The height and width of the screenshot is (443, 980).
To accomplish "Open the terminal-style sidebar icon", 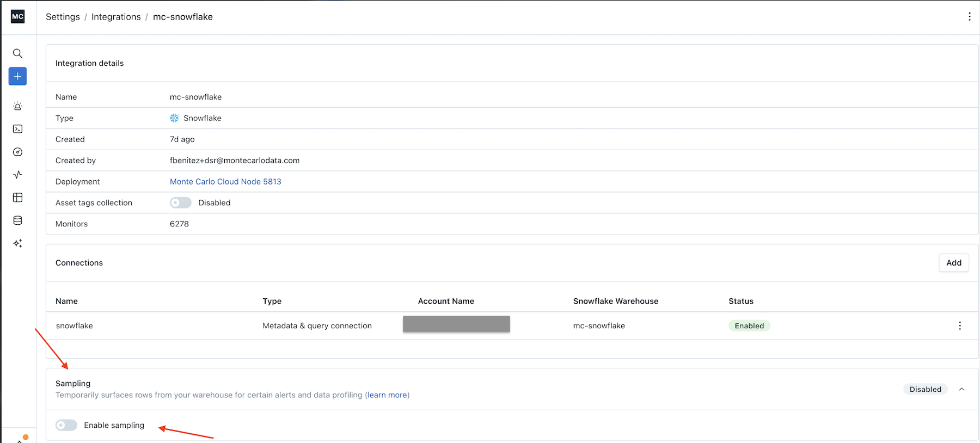I will (17, 129).
